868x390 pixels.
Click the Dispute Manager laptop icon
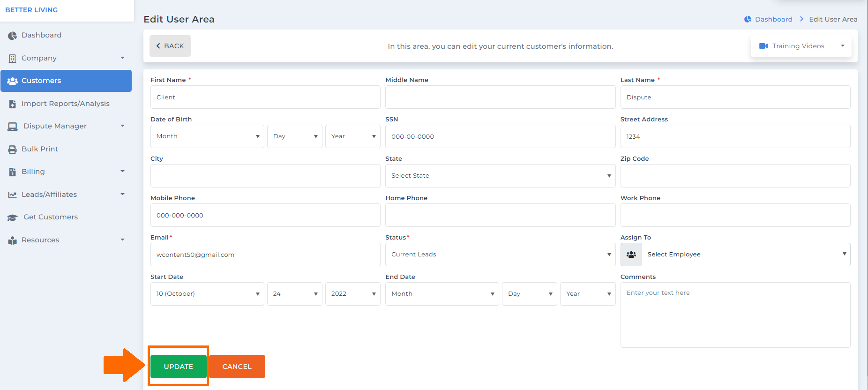point(13,127)
